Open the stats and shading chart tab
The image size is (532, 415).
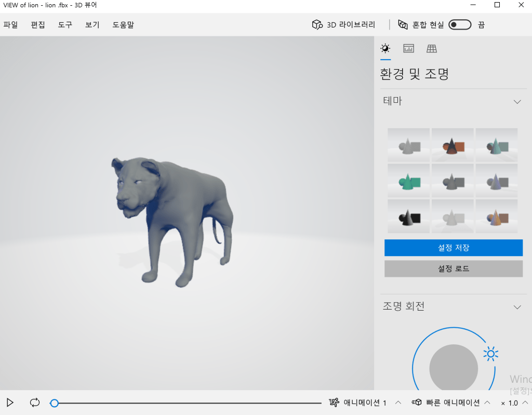pos(408,48)
